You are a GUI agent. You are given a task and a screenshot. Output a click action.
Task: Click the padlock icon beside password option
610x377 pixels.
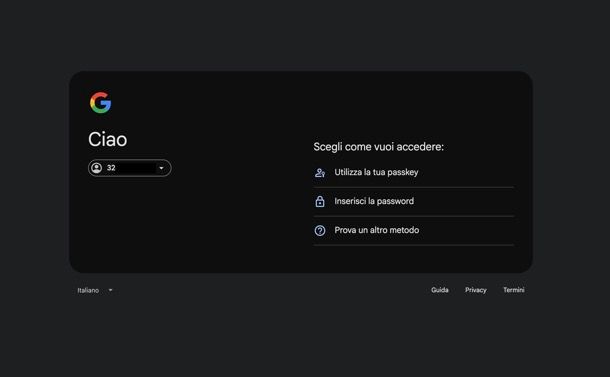[x=320, y=202]
